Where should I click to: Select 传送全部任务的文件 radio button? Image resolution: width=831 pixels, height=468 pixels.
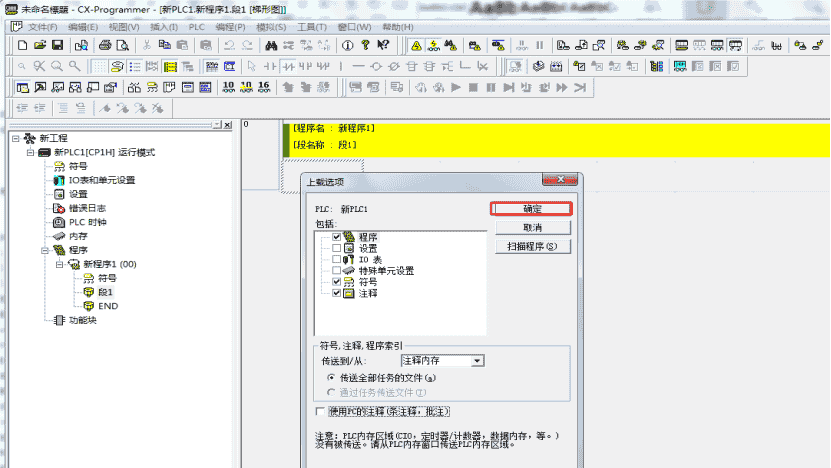tap(331, 377)
